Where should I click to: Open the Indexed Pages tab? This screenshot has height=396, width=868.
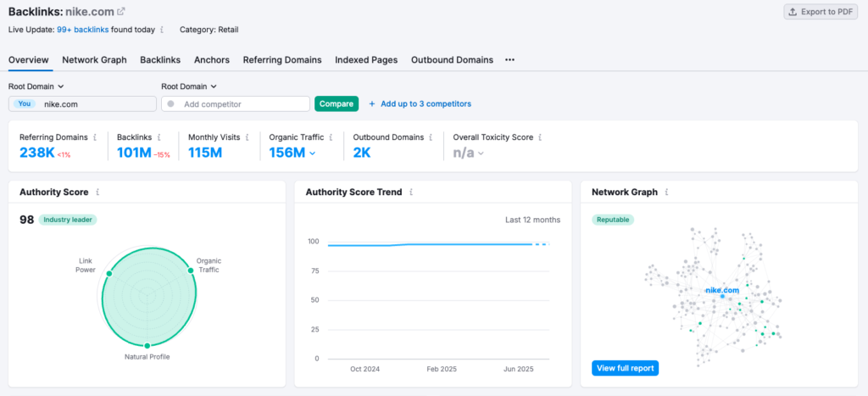pos(366,60)
